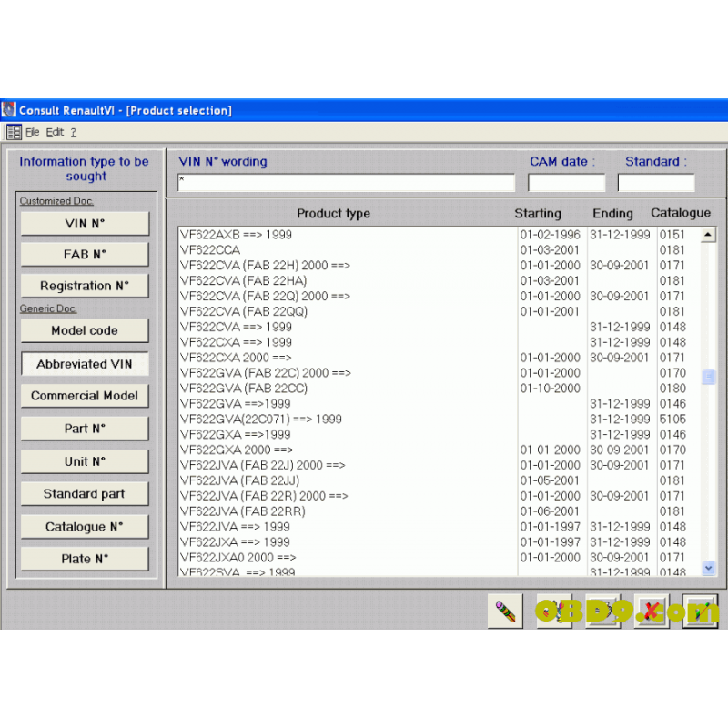This screenshot has width=728, height=728.
Task: Click the red X cancel button
Action: point(652,611)
